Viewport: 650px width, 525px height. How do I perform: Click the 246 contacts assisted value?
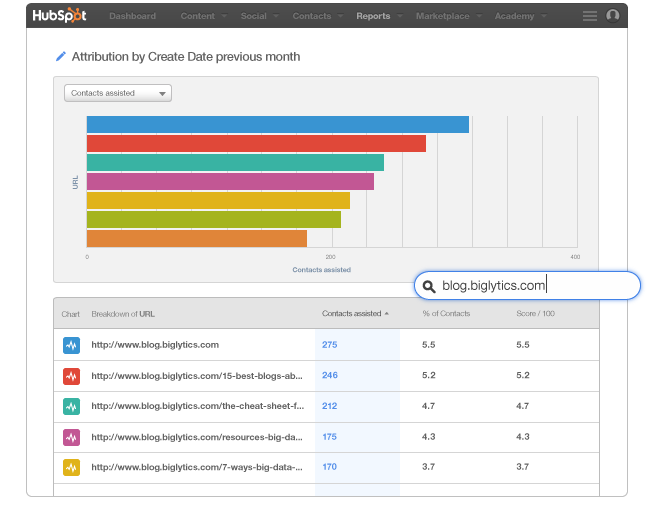(330, 375)
